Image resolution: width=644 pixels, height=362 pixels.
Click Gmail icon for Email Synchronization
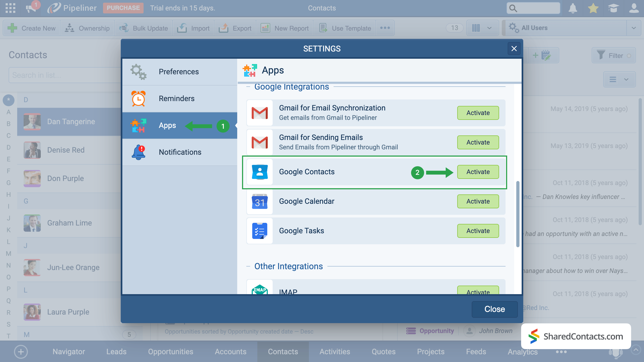coord(259,113)
